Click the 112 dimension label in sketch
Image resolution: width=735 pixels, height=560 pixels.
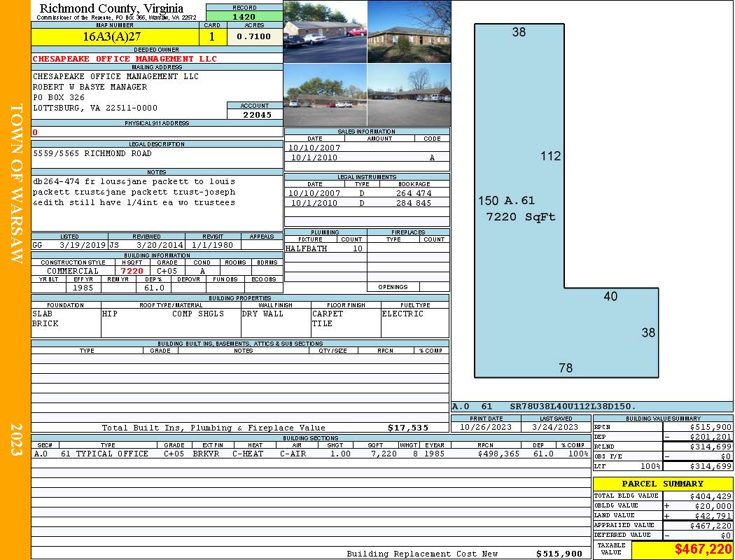[551, 156]
